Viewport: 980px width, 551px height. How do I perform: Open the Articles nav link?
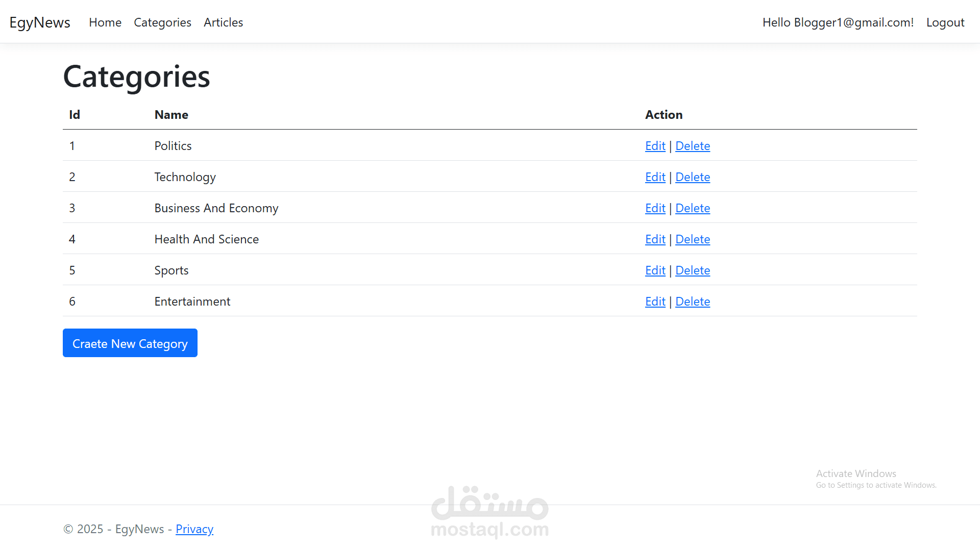point(223,22)
